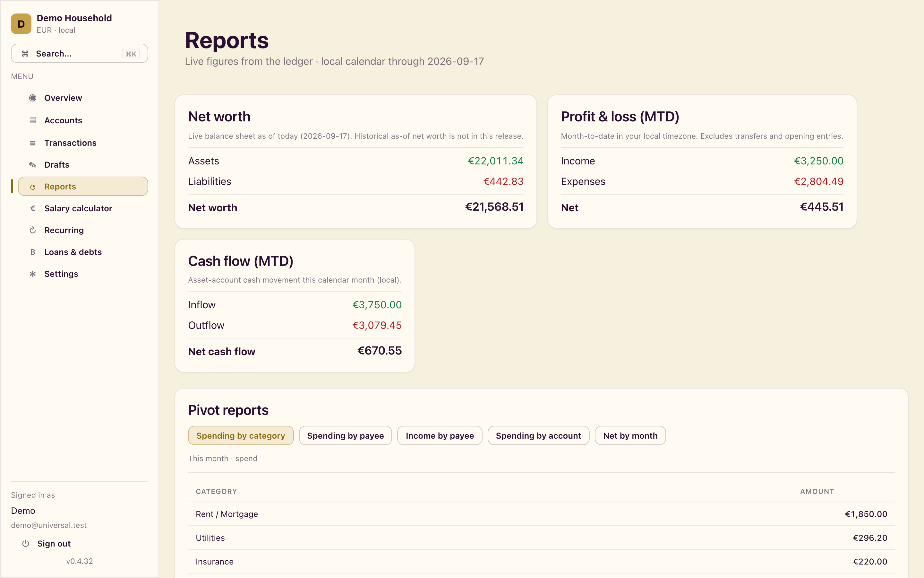The width and height of the screenshot is (924, 578).
Task: Click the Overview sidebar icon
Action: 33,98
